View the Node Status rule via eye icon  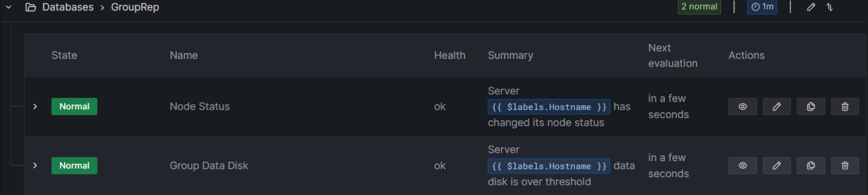742,106
